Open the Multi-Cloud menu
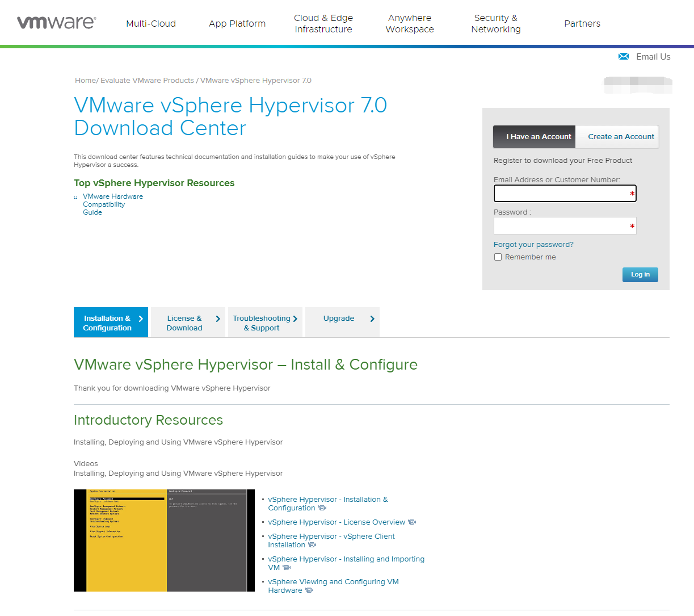The height and width of the screenshot is (616, 694). tap(151, 24)
